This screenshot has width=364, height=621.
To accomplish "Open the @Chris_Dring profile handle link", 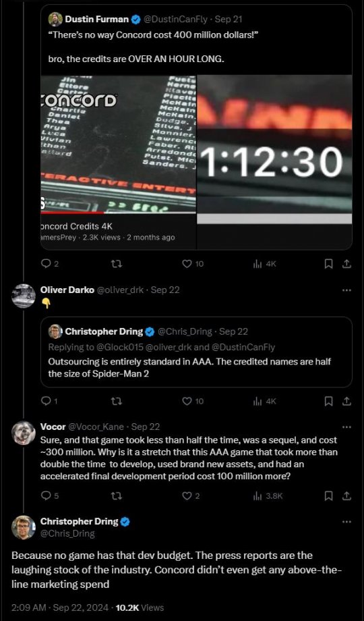I will 67,533.
